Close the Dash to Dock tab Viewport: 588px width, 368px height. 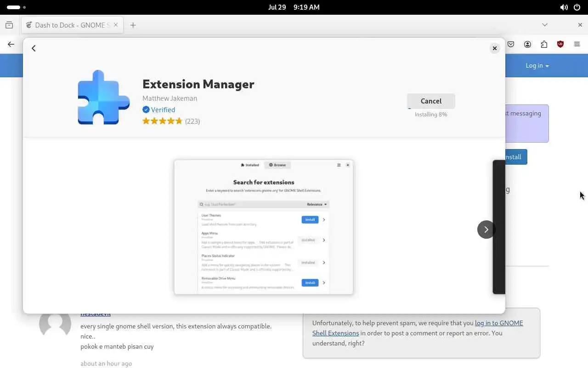(116, 25)
